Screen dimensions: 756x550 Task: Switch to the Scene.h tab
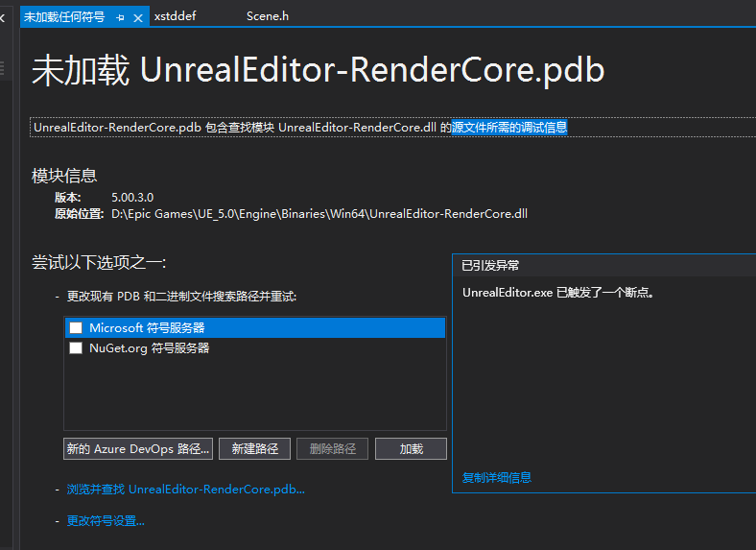pyautogui.click(x=268, y=16)
